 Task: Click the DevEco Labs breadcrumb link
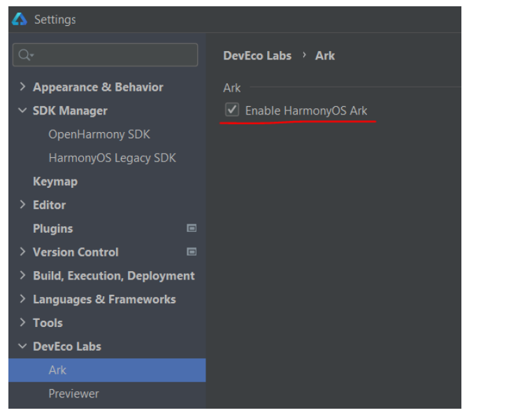[x=257, y=56]
